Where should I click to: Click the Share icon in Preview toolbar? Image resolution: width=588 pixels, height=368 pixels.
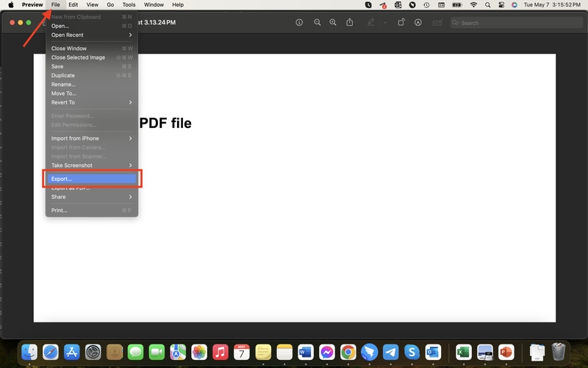tap(350, 22)
